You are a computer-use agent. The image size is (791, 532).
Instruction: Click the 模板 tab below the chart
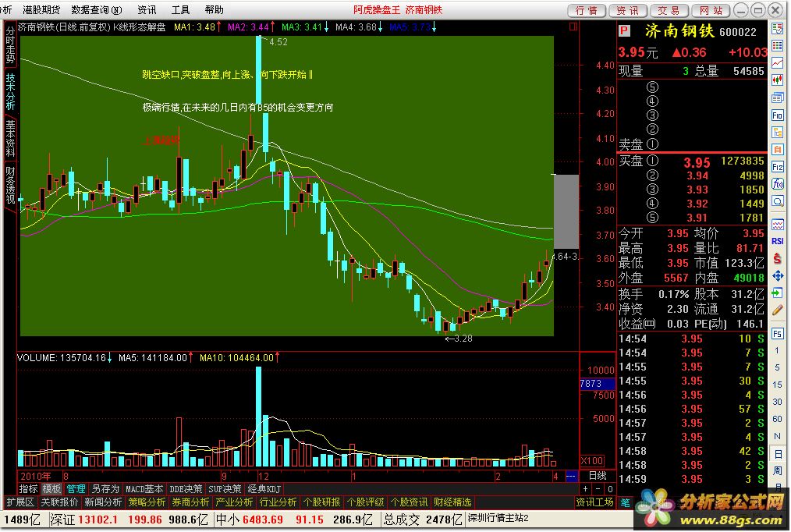[x=51, y=488]
